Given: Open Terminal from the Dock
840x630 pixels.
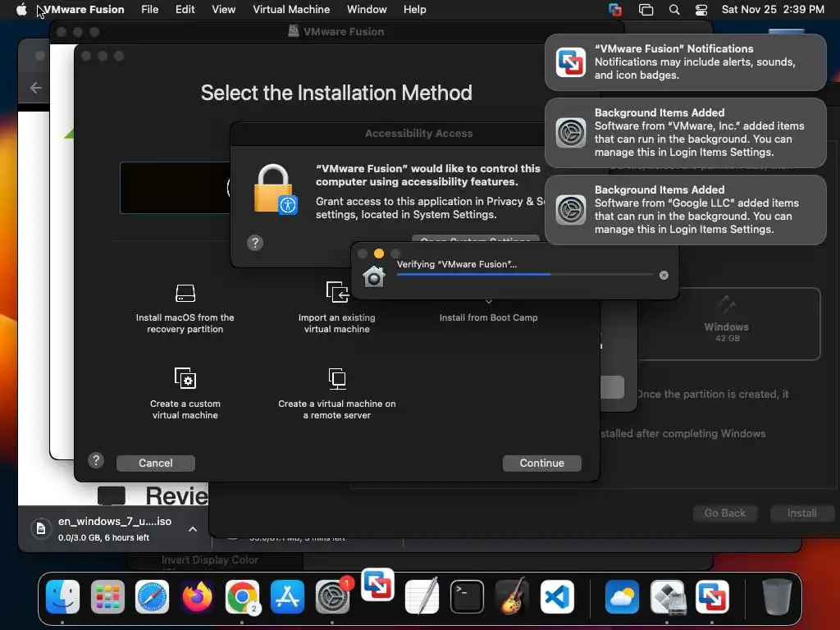Looking at the screenshot, I should point(467,596).
